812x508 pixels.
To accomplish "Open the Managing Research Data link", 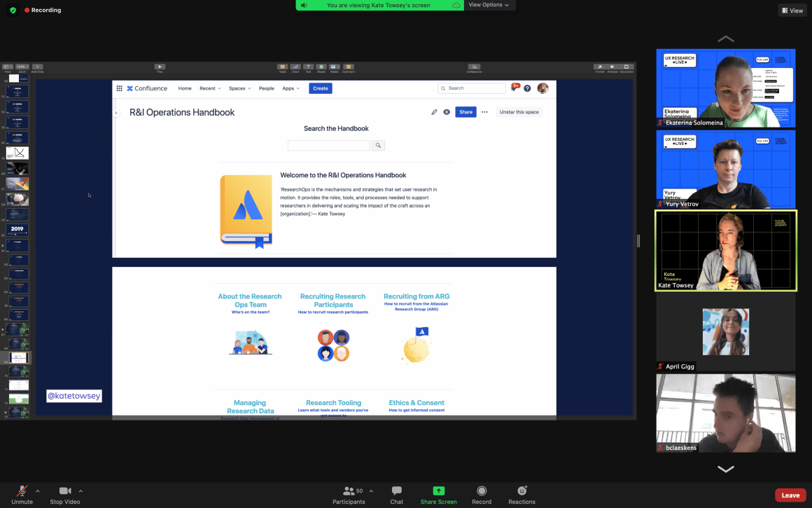I will click(250, 407).
